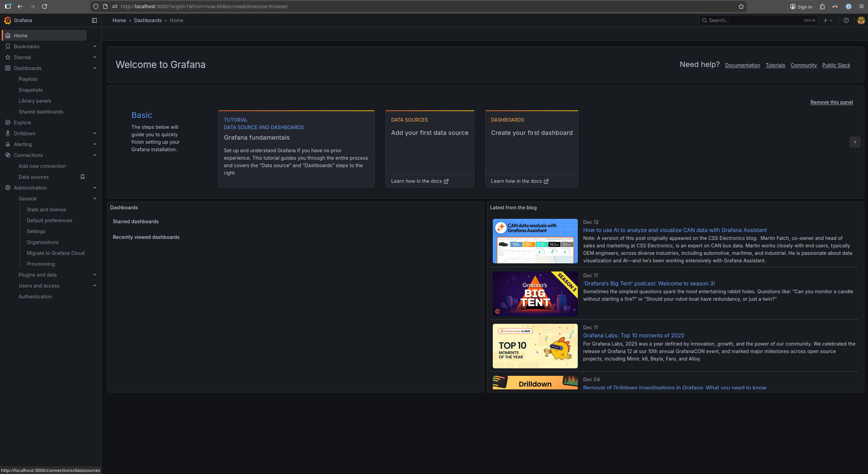This screenshot has width=868, height=474.
Task: Collapse the Administration section
Action: tap(95, 188)
